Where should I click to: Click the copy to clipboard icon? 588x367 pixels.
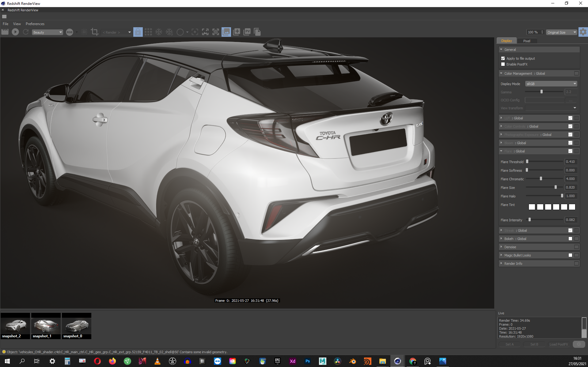pyautogui.click(x=257, y=32)
